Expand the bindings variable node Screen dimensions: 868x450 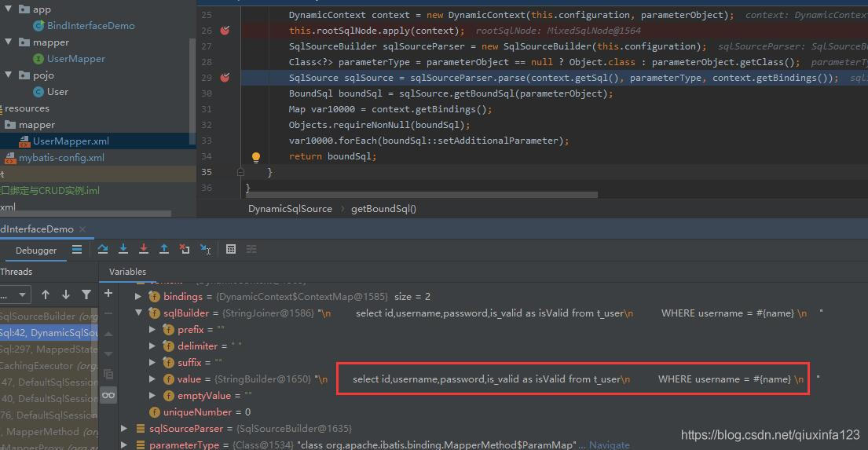pos(138,297)
